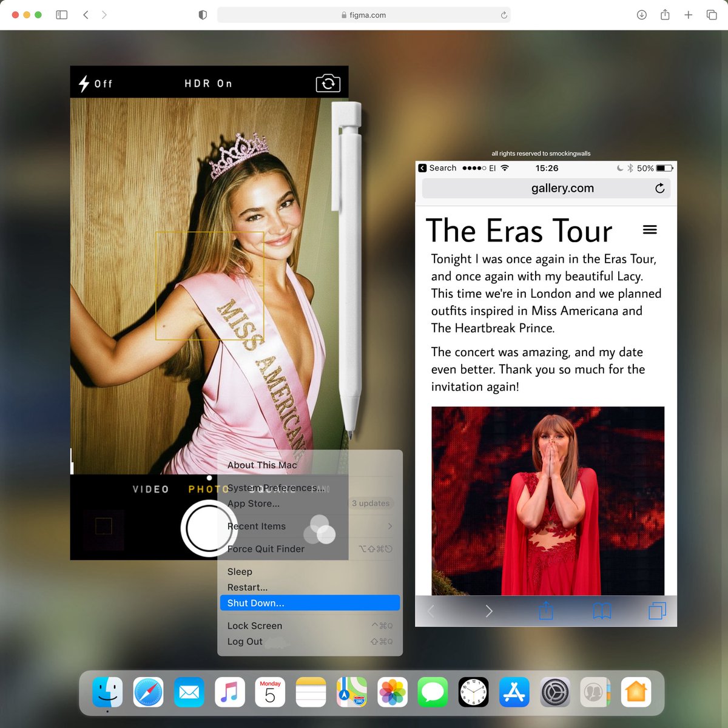Launch Maps from the dock
The height and width of the screenshot is (728, 728).
pos(351,692)
